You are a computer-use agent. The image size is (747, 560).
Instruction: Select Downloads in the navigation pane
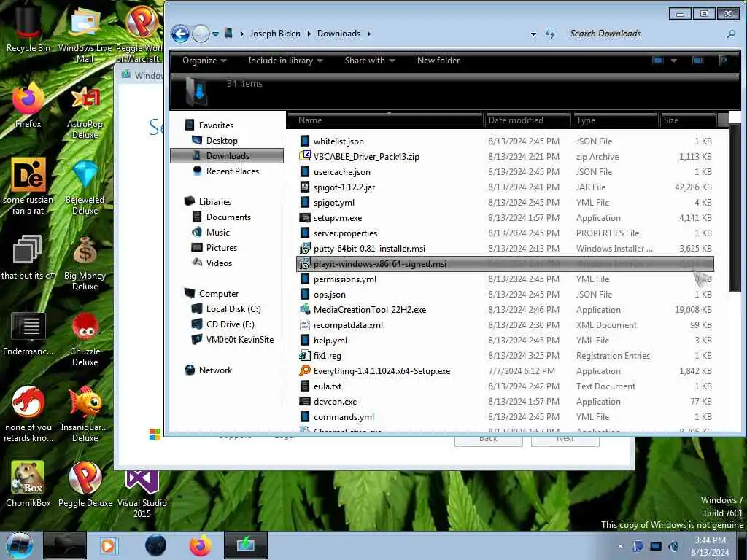[227, 156]
